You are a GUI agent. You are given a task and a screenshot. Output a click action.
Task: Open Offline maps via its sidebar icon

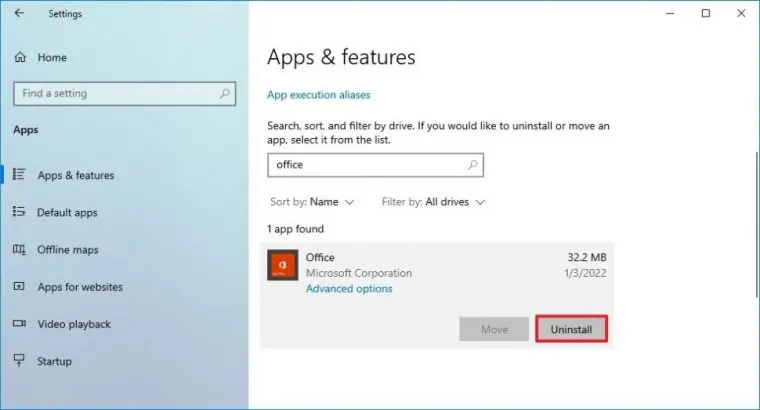(19, 249)
